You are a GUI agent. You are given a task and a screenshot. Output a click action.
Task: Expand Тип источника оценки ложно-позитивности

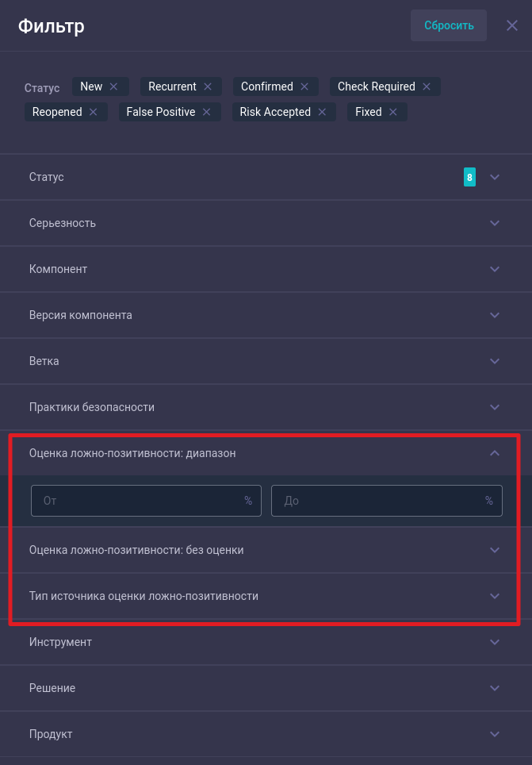pos(495,596)
